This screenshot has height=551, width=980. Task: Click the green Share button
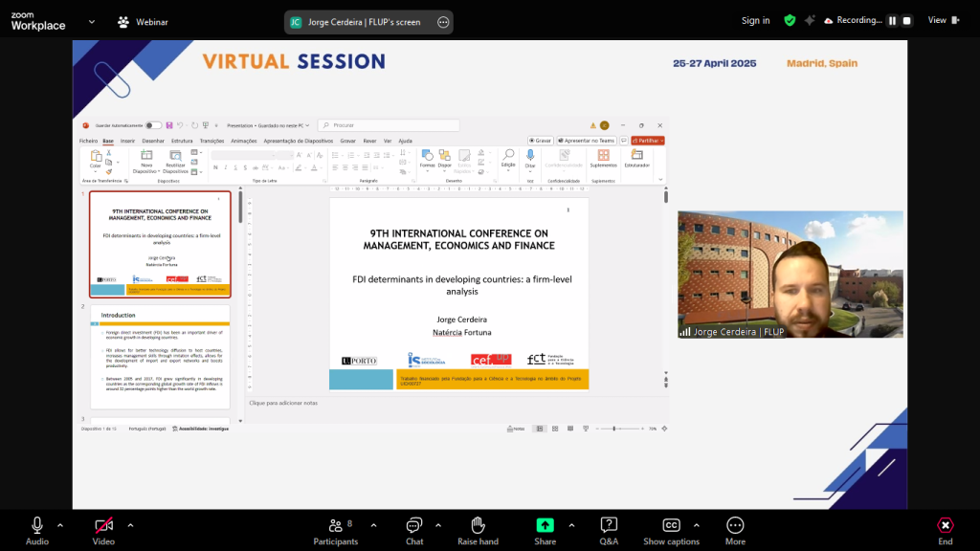tap(545, 525)
